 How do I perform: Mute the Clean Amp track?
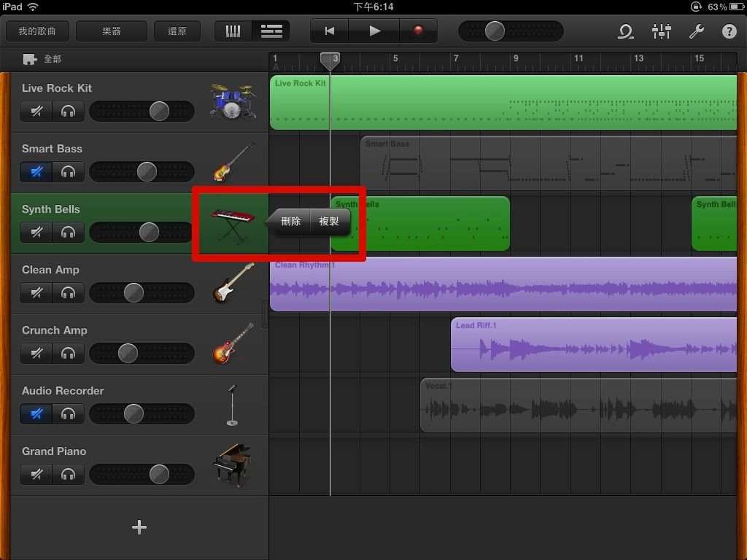[36, 293]
